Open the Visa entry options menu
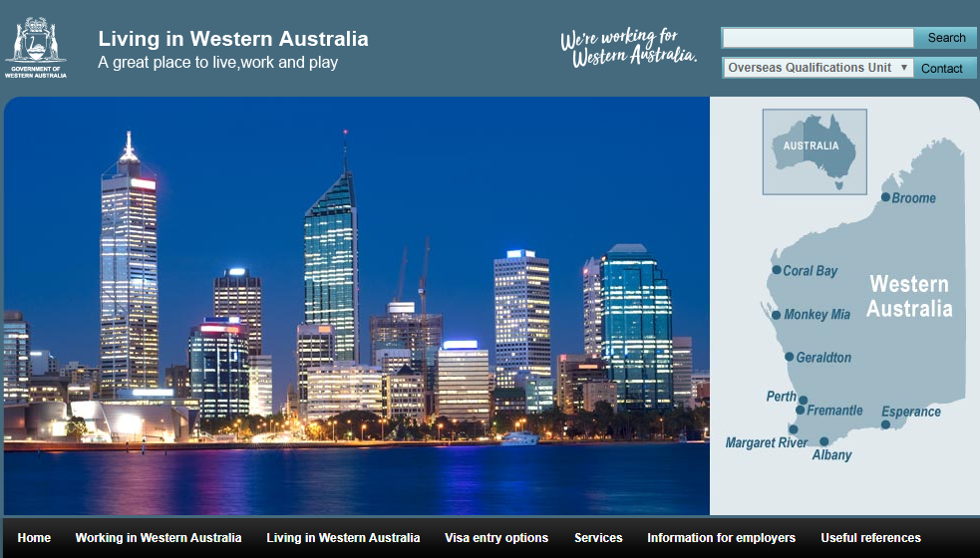Screen dimensions: 980x558 (496, 537)
